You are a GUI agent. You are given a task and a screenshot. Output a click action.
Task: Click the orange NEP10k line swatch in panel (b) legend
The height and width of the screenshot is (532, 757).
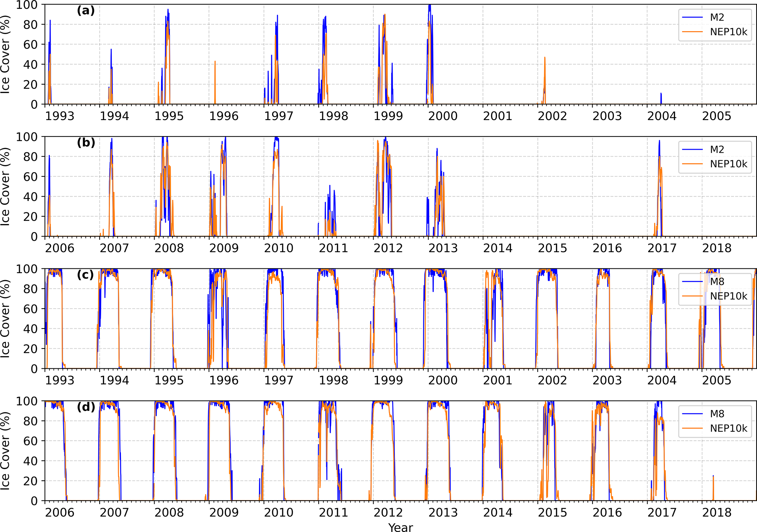coord(693,164)
